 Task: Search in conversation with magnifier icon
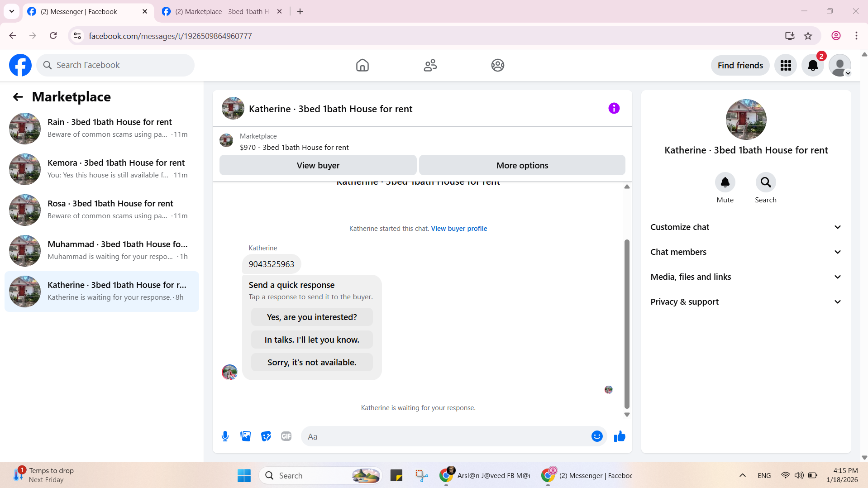(766, 182)
